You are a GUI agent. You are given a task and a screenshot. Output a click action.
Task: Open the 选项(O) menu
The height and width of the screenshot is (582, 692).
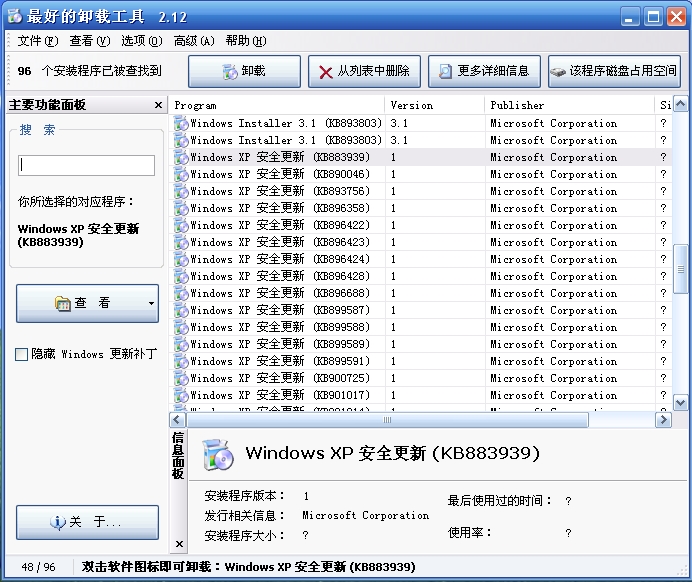point(142,41)
